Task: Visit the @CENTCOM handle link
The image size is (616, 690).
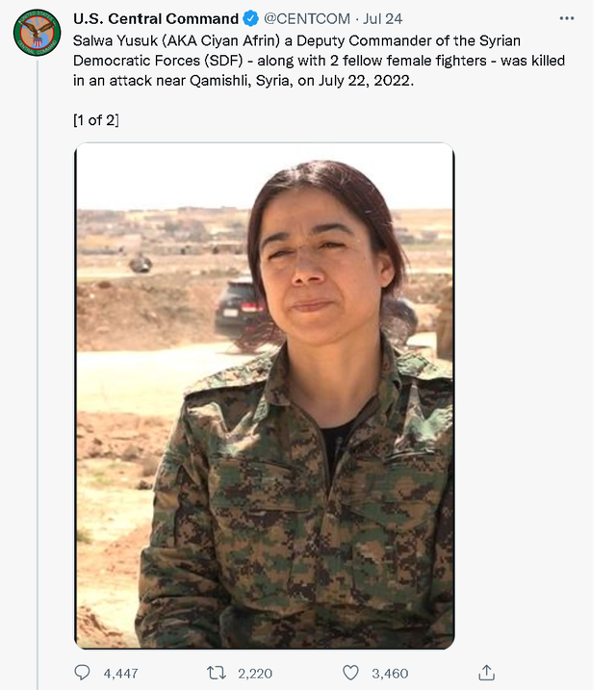Action: pos(307,19)
